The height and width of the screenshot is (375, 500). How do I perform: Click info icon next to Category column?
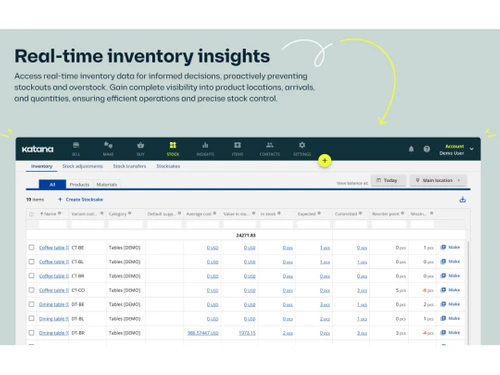[x=129, y=213]
